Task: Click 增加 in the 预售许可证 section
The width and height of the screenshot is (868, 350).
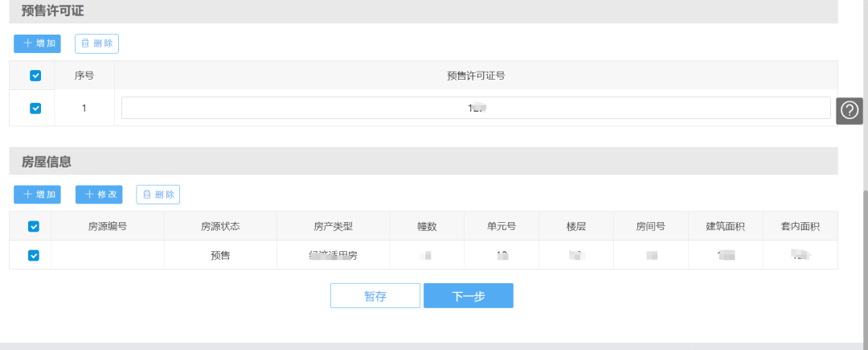Action: coord(37,43)
